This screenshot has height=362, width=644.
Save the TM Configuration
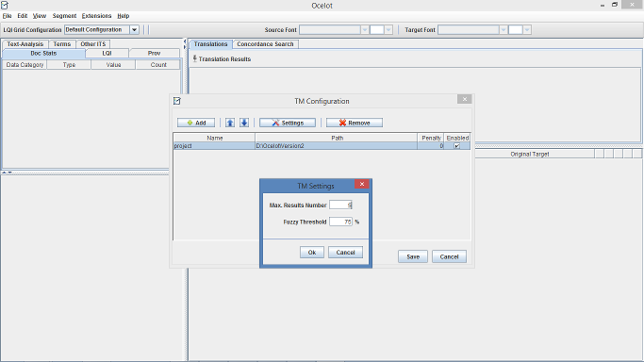(413, 256)
